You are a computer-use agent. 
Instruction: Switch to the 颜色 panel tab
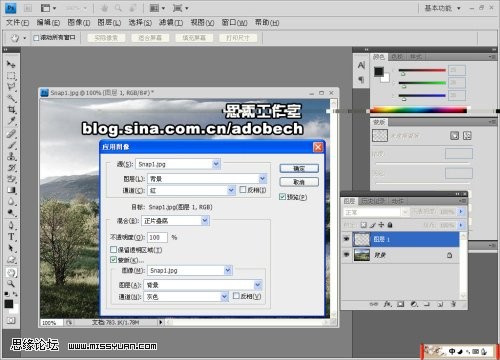[x=379, y=57]
